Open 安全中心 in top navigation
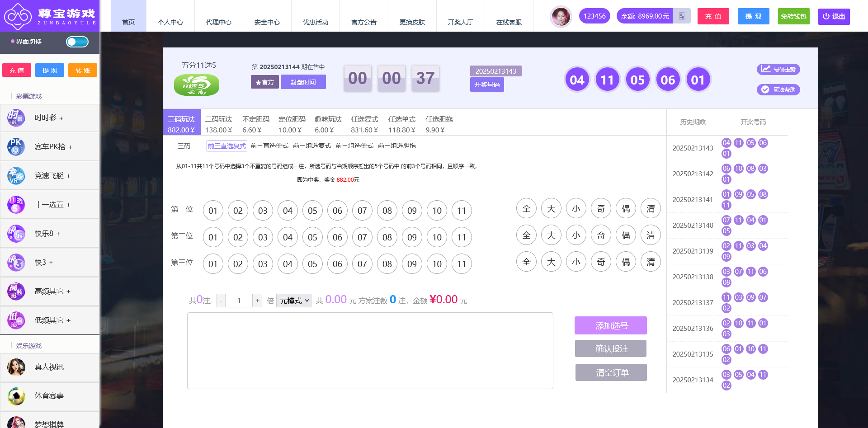868x428 pixels. click(x=267, y=22)
